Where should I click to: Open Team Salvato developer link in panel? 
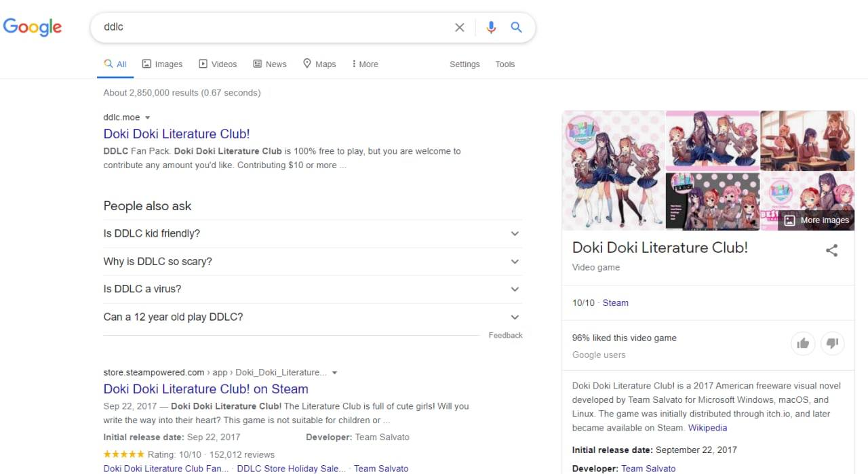648,469
